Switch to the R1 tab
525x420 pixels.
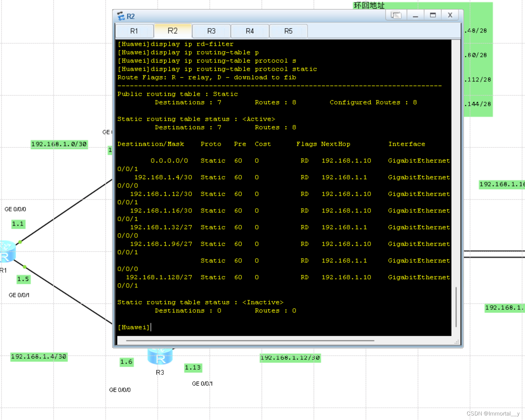[x=134, y=31]
